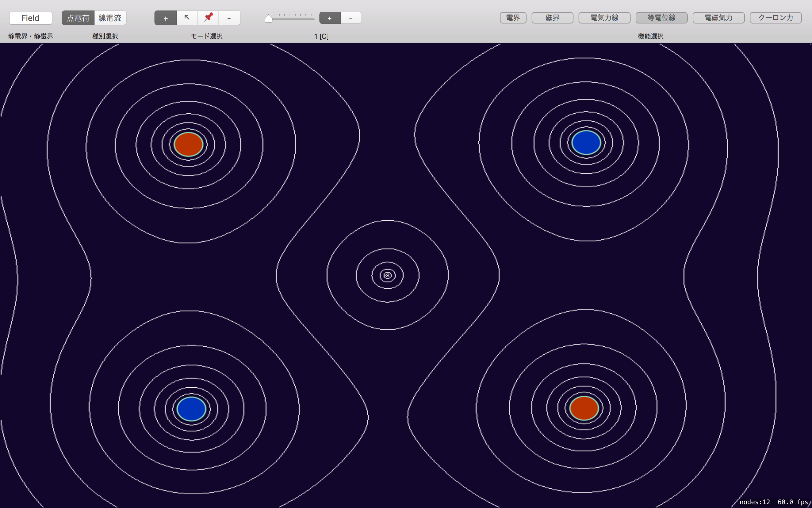Click the lower-right red positive charge
This screenshot has width=812, height=508.
(584, 408)
